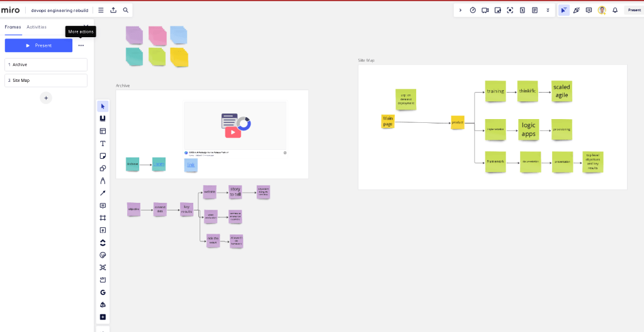Toggle the cursor select mode icon top right

pyautogui.click(x=564, y=10)
